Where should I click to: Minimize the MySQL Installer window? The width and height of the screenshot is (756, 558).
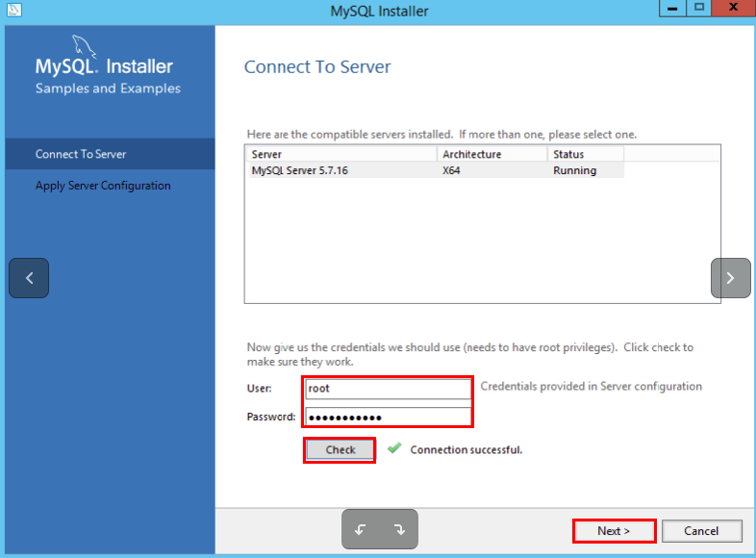point(672,9)
